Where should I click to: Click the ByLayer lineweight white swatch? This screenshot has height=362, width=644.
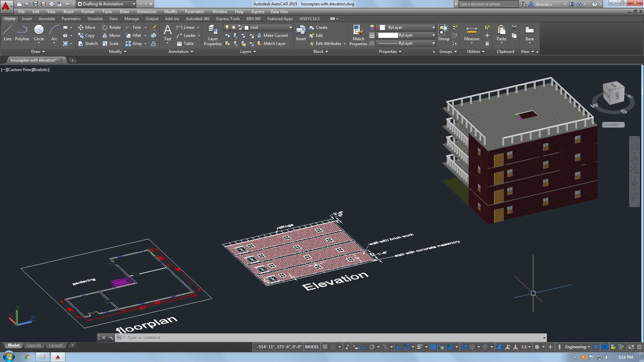(x=388, y=36)
